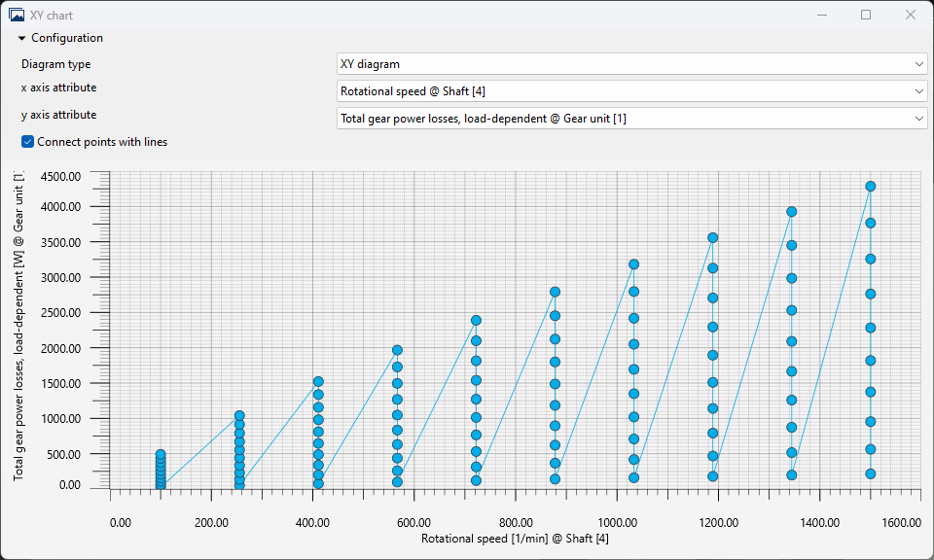
Task: Click the 'Rotational speed [1/min] @ Shaft [4]' axis title
Action: pos(515,539)
